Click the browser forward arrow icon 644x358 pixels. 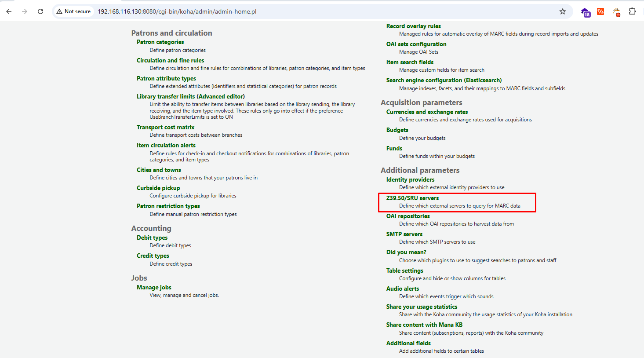(25, 11)
